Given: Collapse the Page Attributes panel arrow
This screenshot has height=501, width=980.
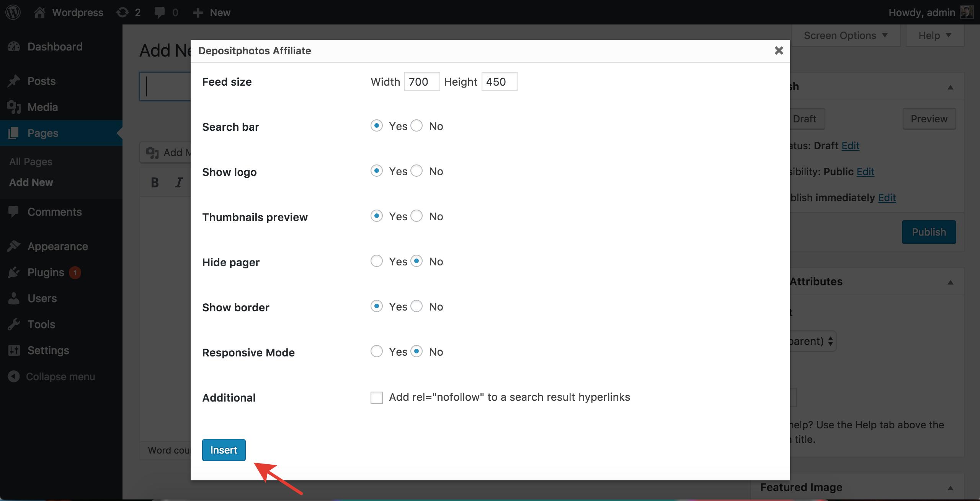Looking at the screenshot, I should (x=951, y=282).
